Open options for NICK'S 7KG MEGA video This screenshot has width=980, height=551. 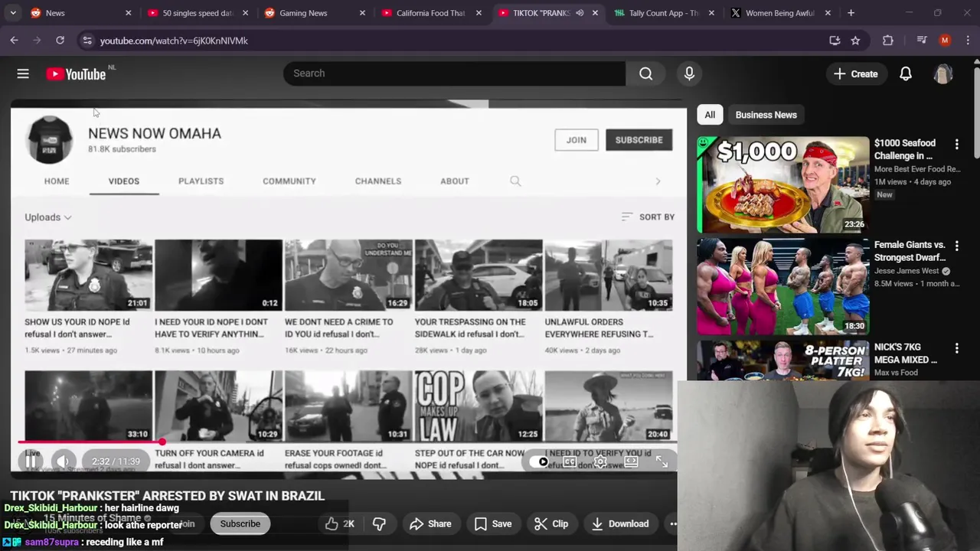tap(956, 348)
